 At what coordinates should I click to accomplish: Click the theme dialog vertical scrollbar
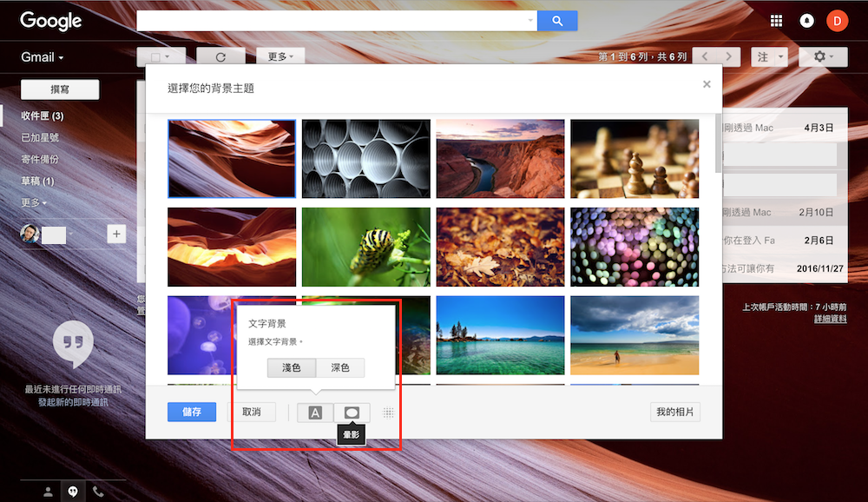tap(719, 143)
